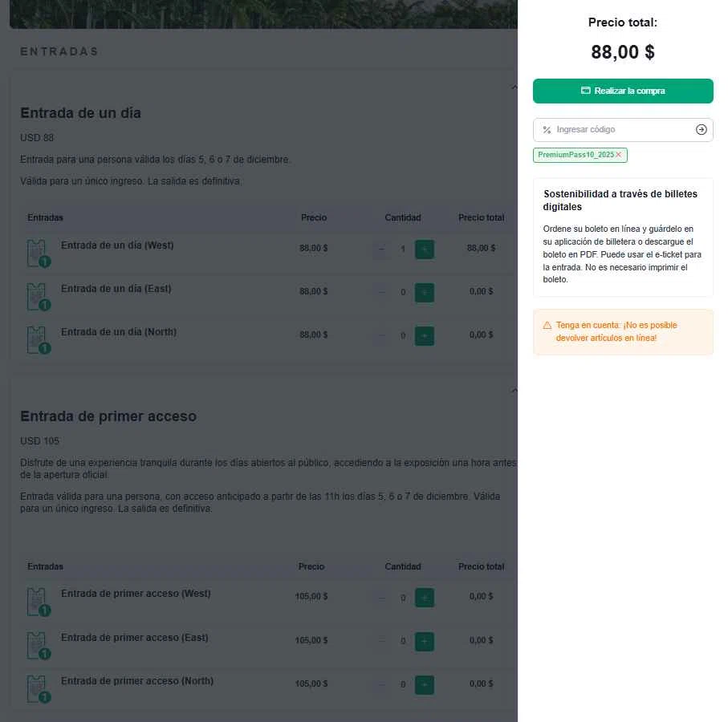This screenshot has height=722, width=728.
Task: Click the ENTRADAS section title
Action: tap(59, 51)
